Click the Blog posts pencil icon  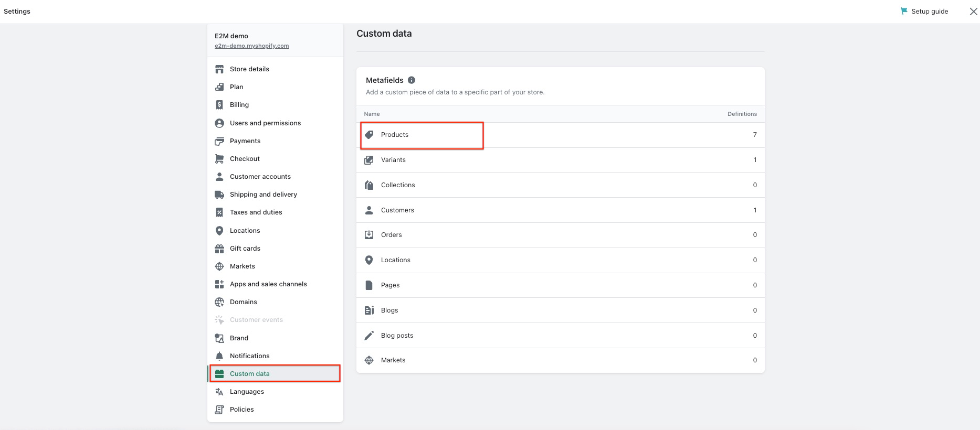[369, 336]
